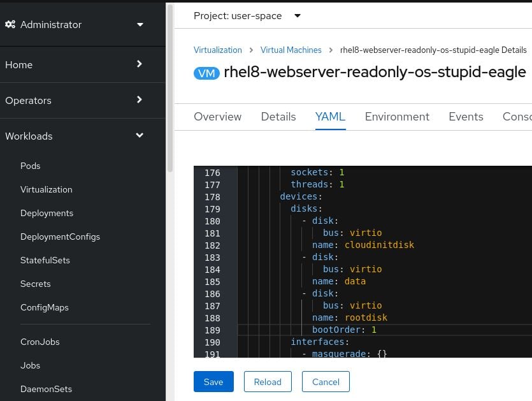This screenshot has height=401, width=532.
Task: Place cursor on bootOrder line 189
Action: coord(382,330)
